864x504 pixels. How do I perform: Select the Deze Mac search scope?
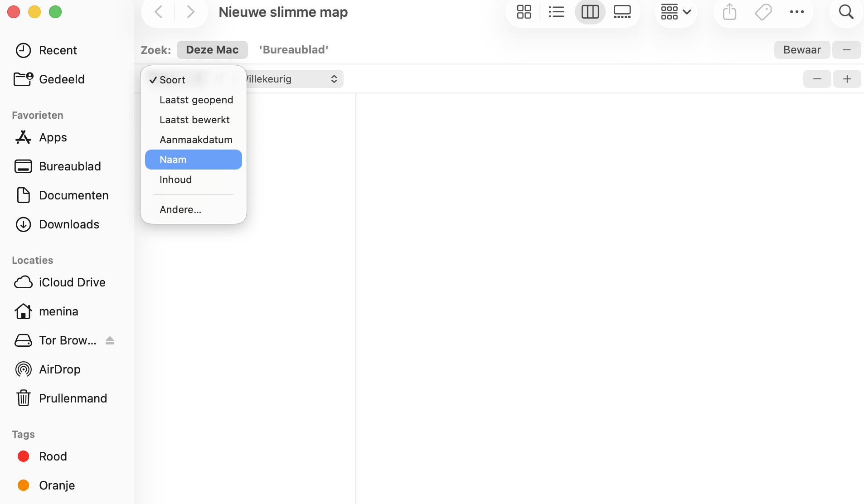[212, 50]
